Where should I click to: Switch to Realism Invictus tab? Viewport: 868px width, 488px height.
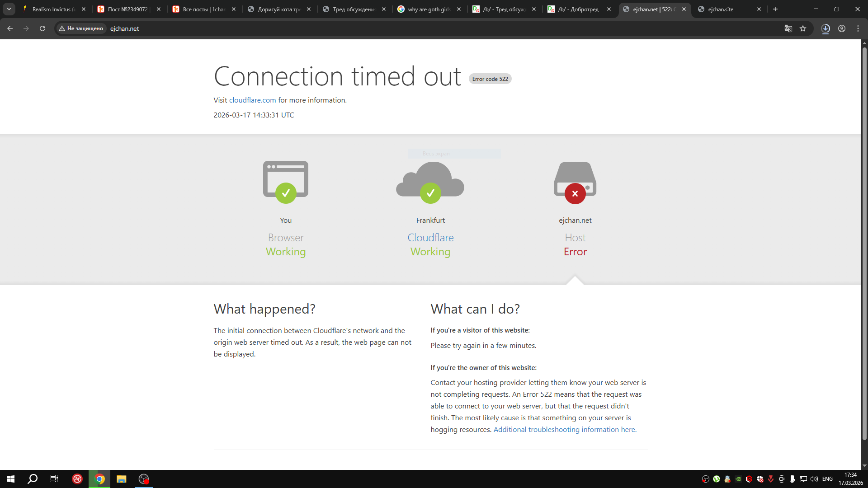[x=52, y=9]
